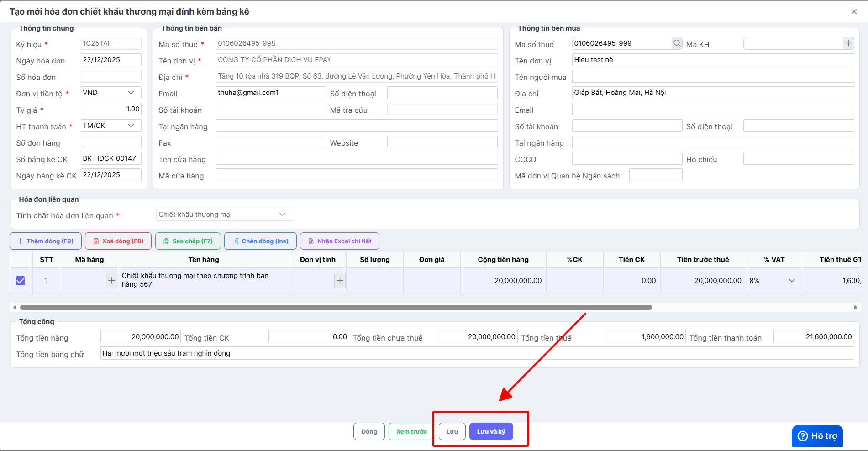Import details via Nhận Excel chi tiết

(339, 241)
